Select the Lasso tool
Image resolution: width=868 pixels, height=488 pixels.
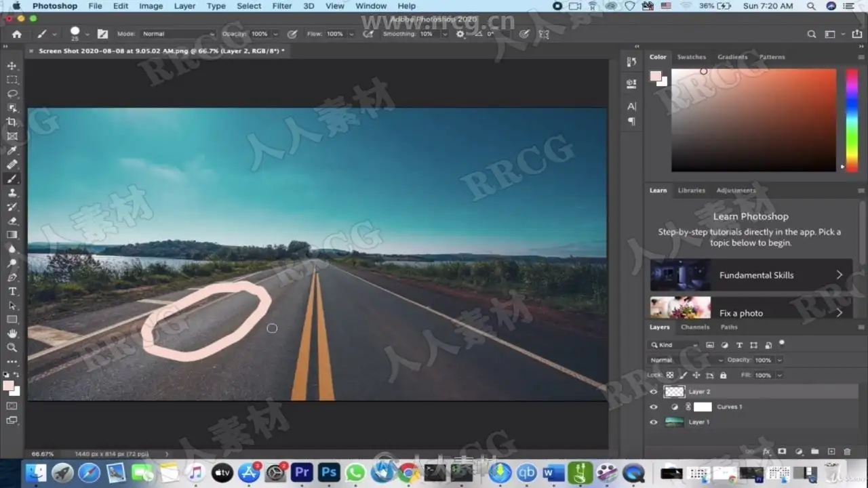coord(12,94)
